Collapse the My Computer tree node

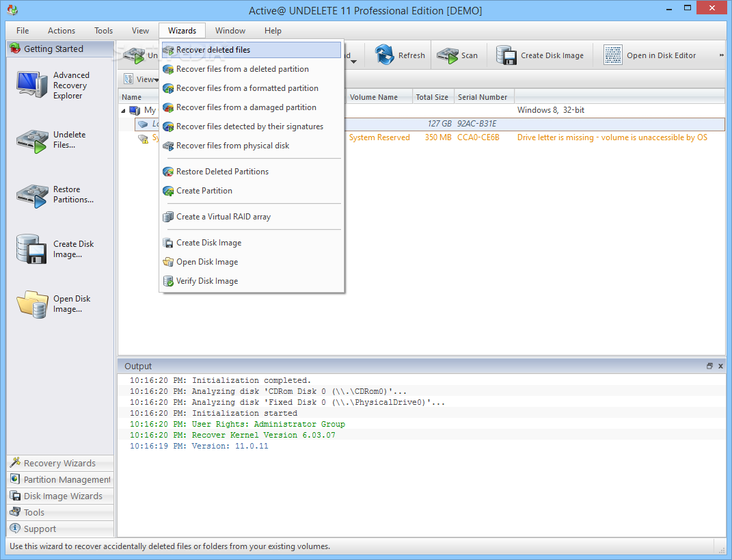click(x=123, y=111)
